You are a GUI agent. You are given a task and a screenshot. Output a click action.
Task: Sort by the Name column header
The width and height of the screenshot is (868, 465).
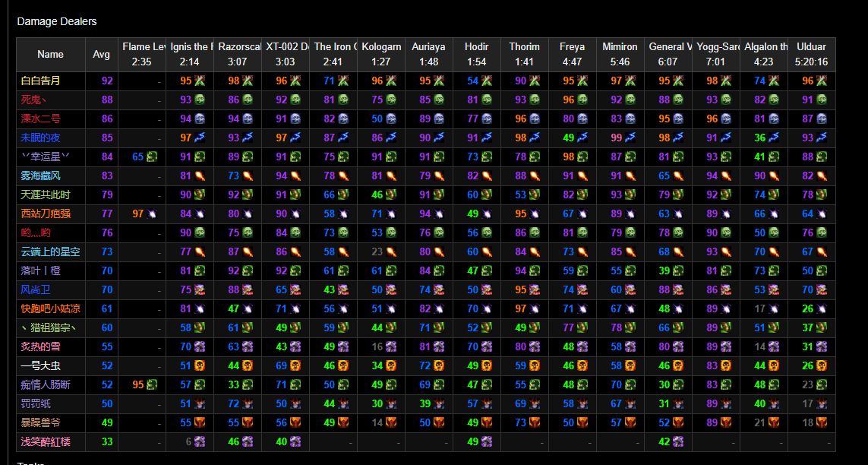click(50, 54)
